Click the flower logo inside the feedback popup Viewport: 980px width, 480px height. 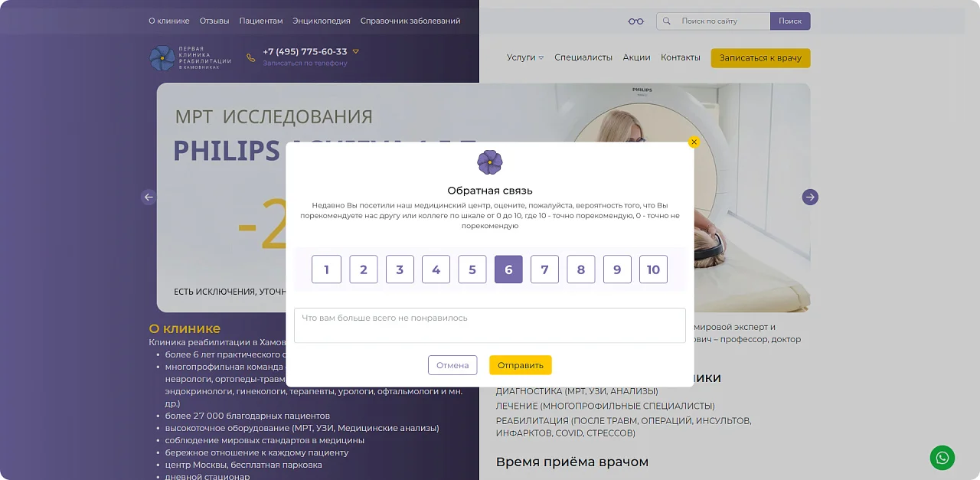point(490,162)
